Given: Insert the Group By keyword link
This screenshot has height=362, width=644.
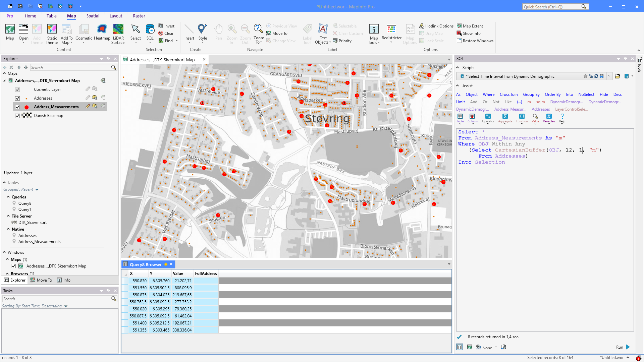Looking at the screenshot, I should click(x=531, y=95).
